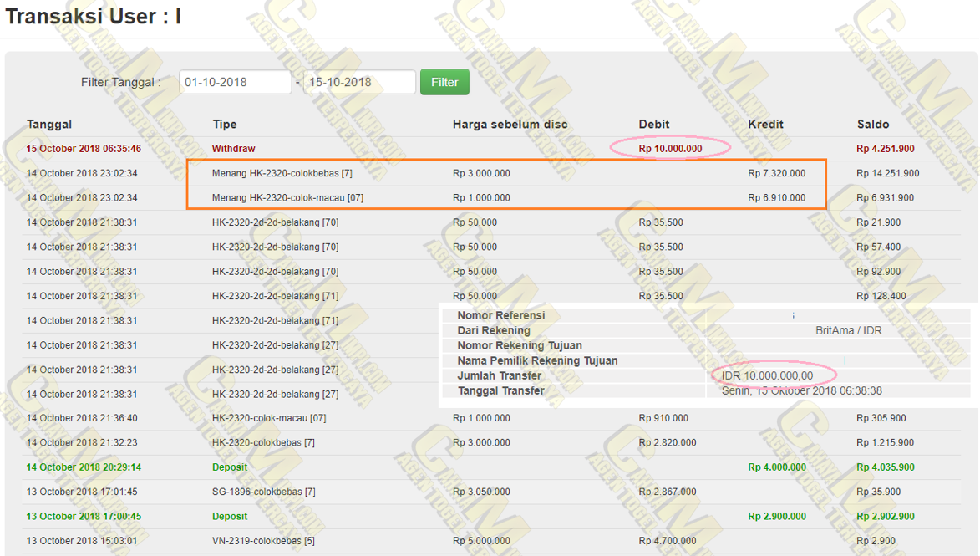Click the Tipe column header
Image resolution: width=980 pixels, height=556 pixels.
point(225,124)
